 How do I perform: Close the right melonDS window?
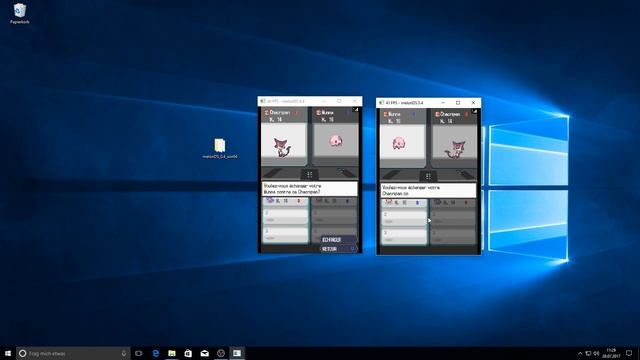tap(473, 103)
